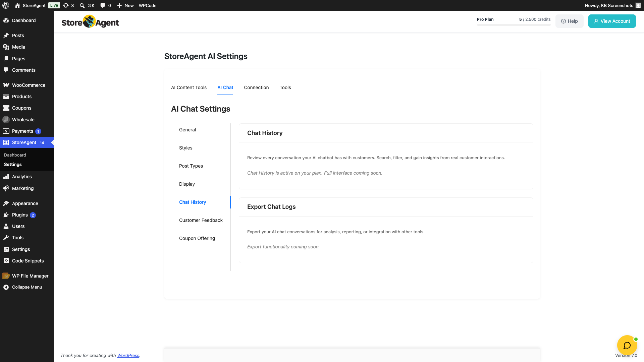This screenshot has width=644, height=362.
Task: Click the StoreAgent 14 notification badge
Action: (x=42, y=143)
